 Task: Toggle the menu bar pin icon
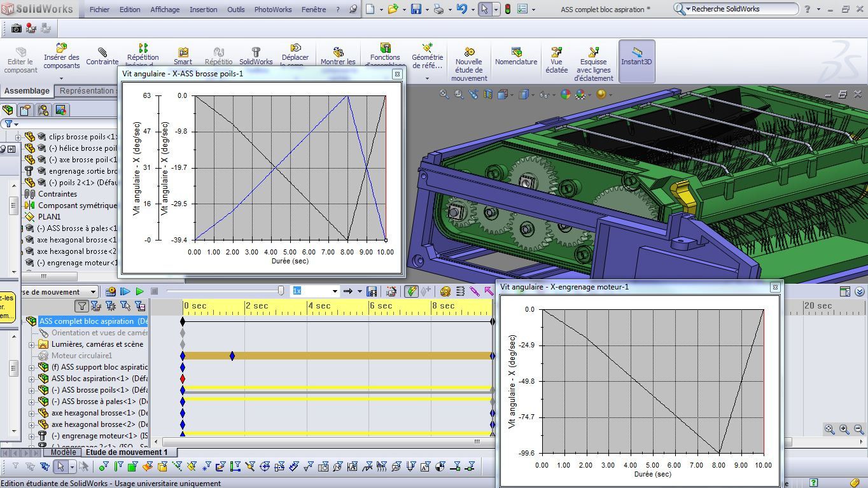point(353,10)
